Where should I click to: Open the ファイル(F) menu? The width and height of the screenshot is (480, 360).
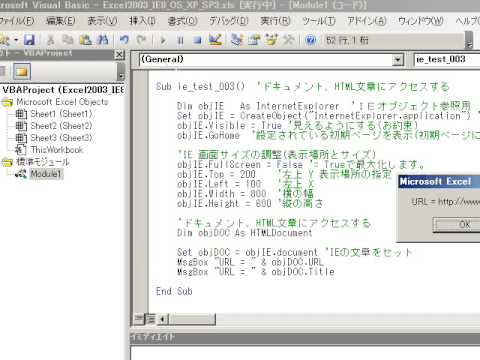click(17, 21)
